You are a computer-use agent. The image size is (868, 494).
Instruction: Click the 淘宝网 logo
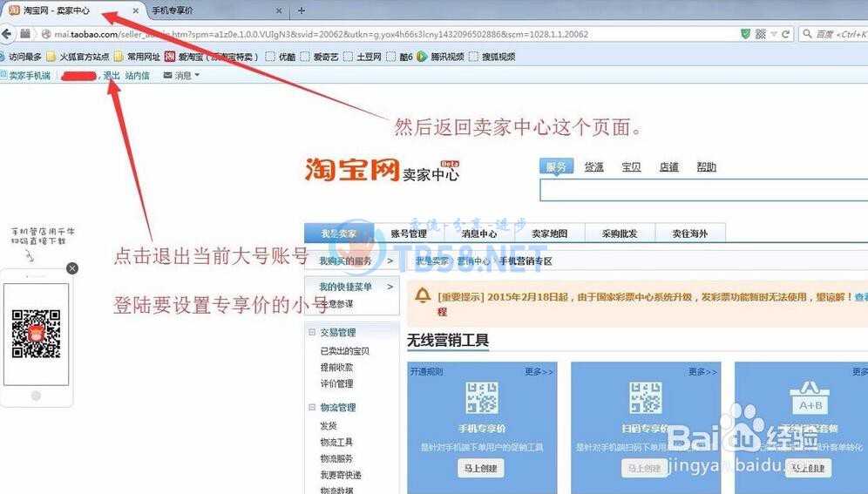tap(352, 169)
